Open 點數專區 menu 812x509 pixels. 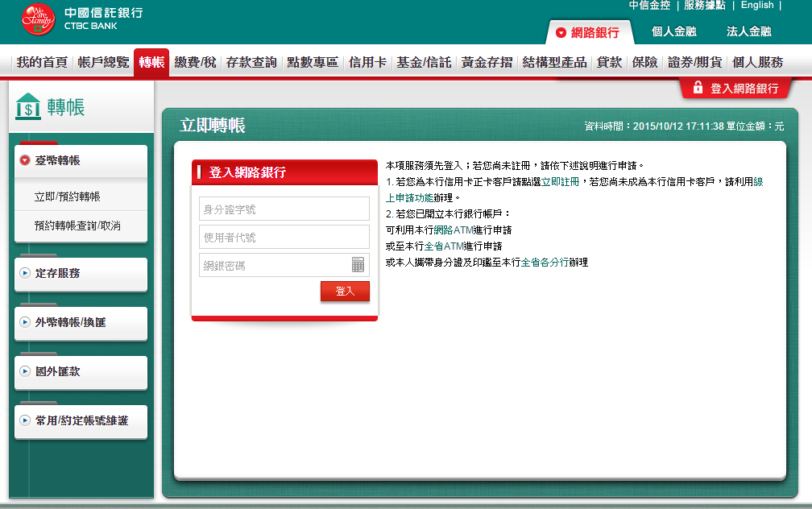coord(313,63)
